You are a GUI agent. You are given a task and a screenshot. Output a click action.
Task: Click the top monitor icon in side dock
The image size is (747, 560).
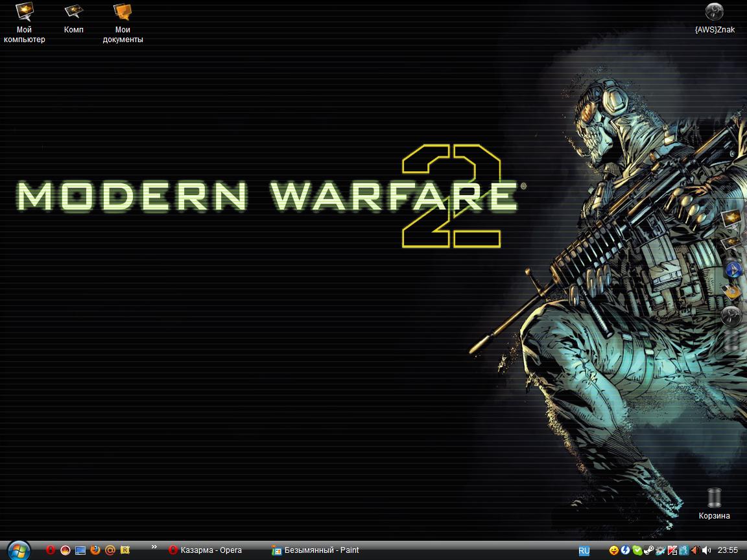(x=731, y=218)
